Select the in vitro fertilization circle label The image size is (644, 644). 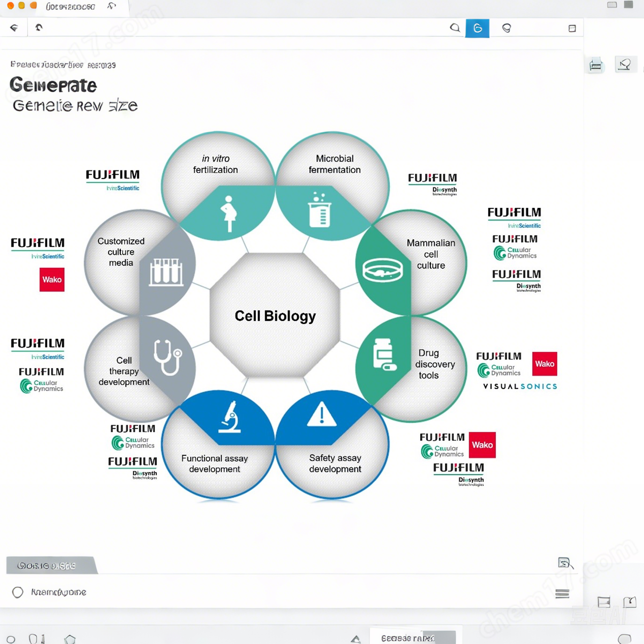pyautogui.click(x=215, y=164)
